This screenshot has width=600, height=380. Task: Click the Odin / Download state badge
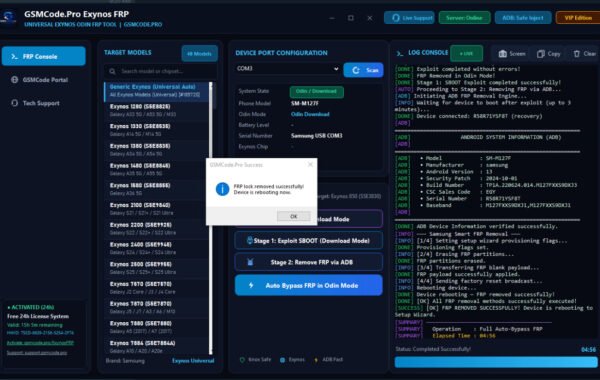tap(316, 91)
